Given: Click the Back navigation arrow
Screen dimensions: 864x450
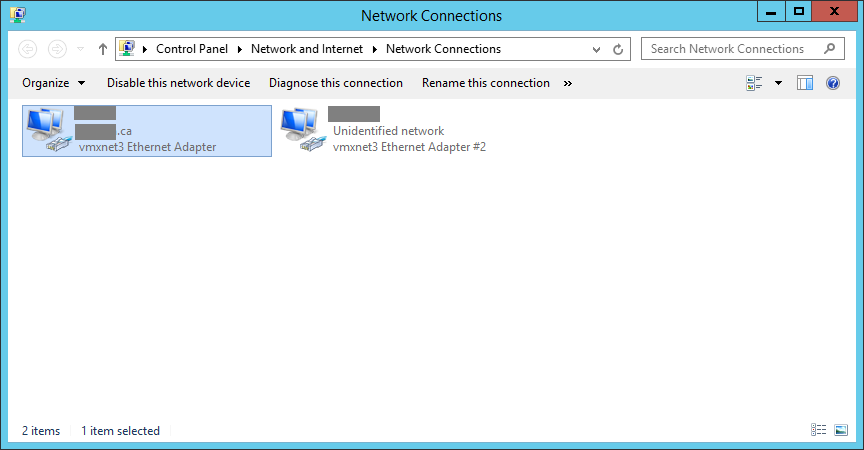Looking at the screenshot, I should point(28,49).
